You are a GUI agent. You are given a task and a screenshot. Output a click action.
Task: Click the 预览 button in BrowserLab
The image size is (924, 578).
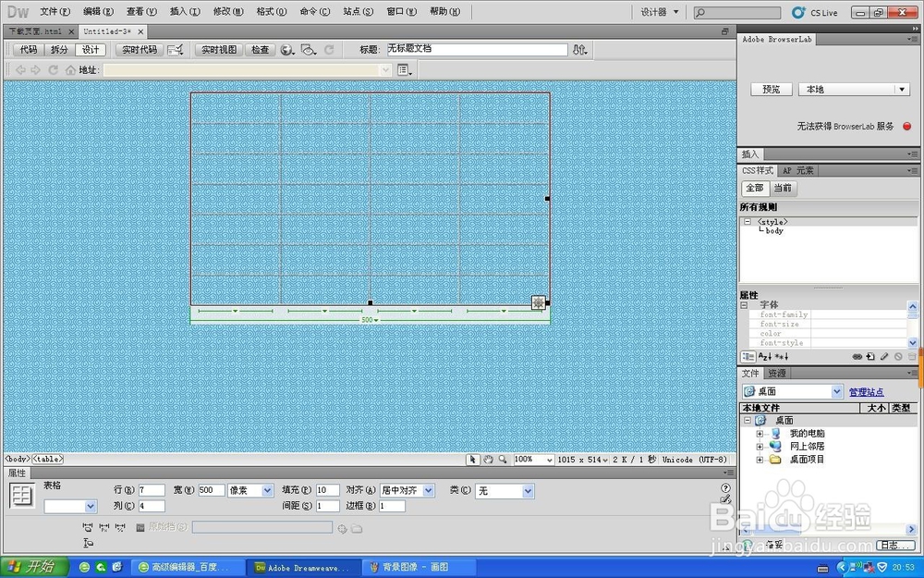[772, 90]
